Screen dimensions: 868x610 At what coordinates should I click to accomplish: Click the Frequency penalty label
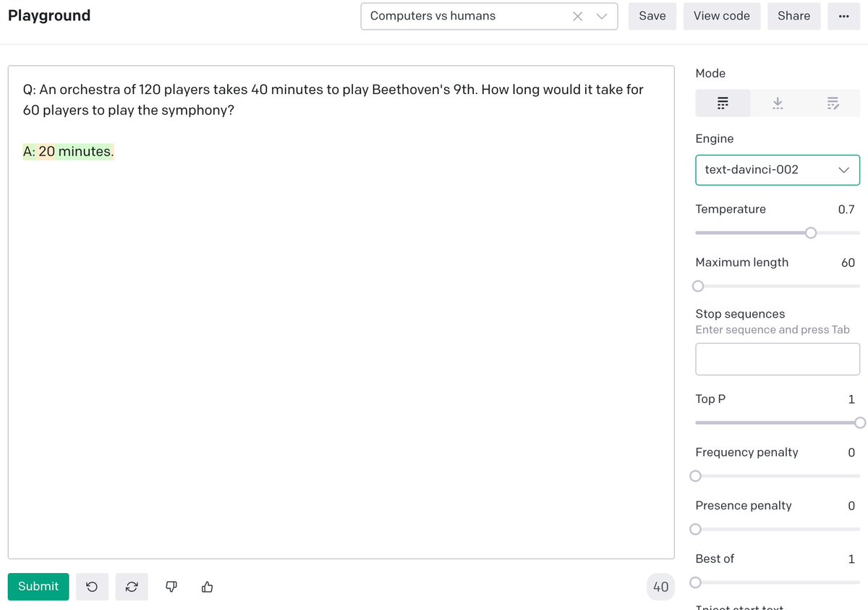pyautogui.click(x=746, y=452)
